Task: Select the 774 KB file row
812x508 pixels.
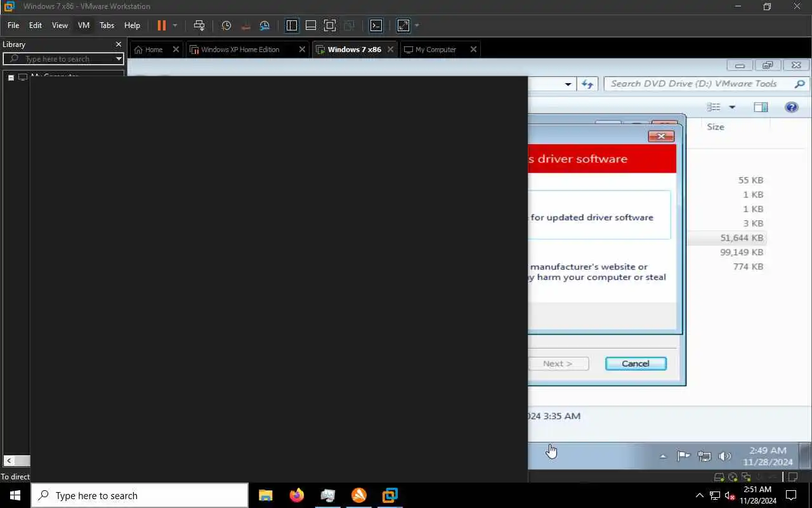Action: [747, 267]
